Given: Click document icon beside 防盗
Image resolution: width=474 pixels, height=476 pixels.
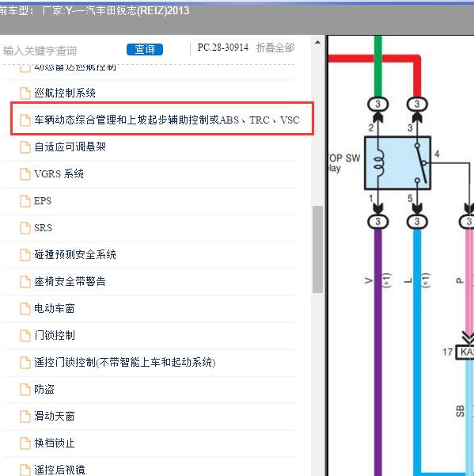Looking at the screenshot, I should (x=25, y=390).
